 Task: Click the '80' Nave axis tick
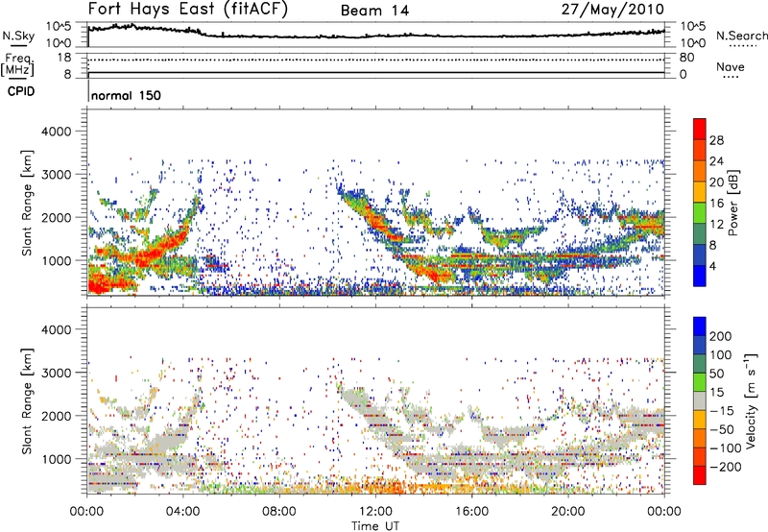[686, 58]
